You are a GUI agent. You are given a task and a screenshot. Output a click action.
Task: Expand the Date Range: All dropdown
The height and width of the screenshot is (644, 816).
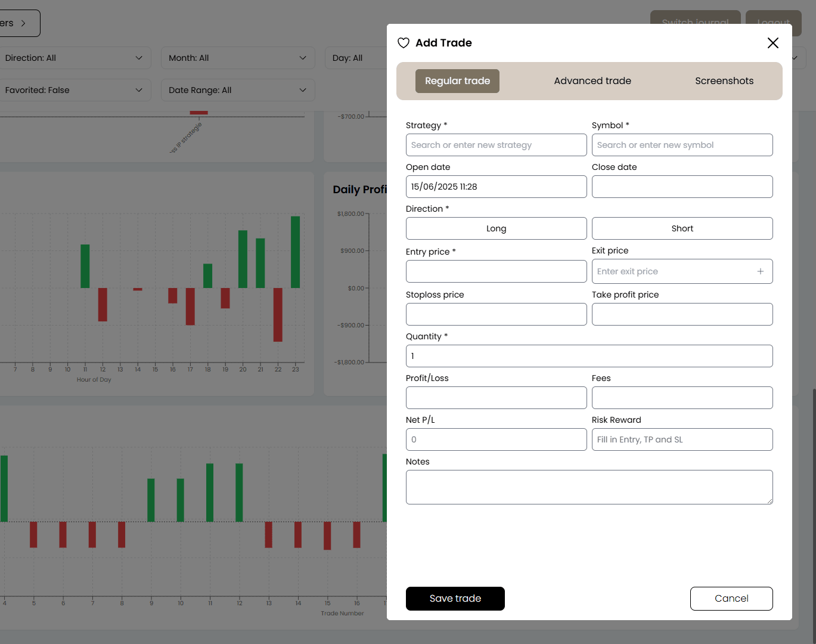point(238,90)
